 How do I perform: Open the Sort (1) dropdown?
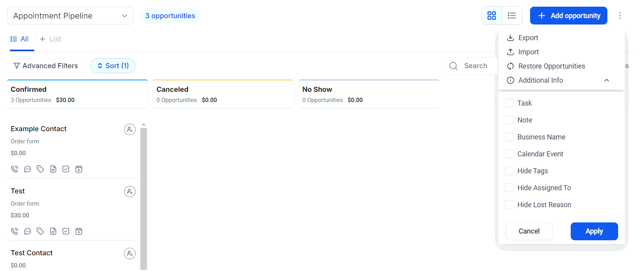[113, 66]
